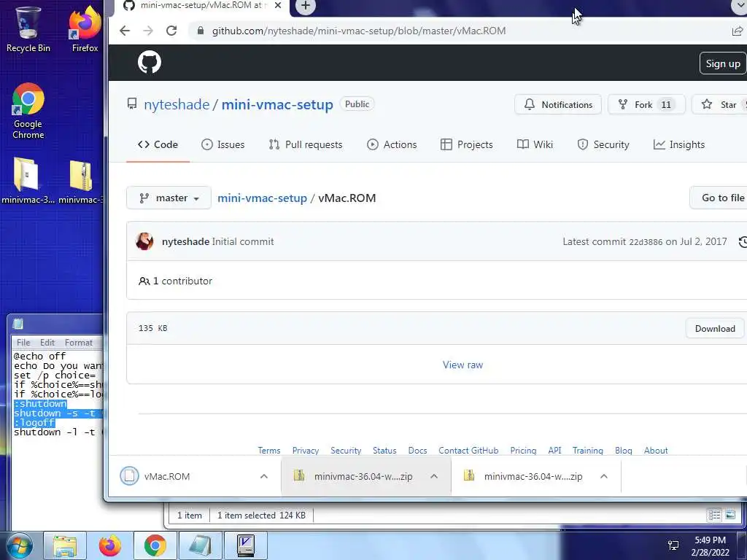Image resolution: width=747 pixels, height=560 pixels.
Task: Expand the master branch dropdown
Action: click(169, 198)
